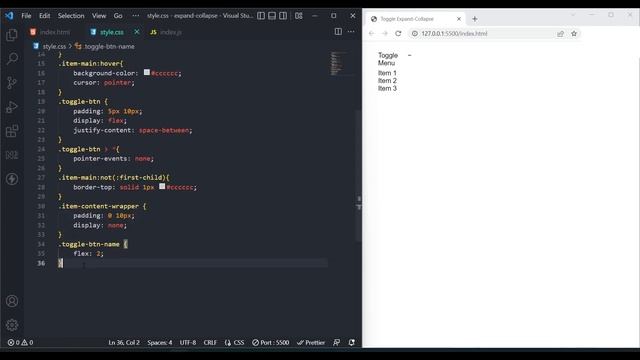The image size is (640, 360).
Task: Open the Search view in activity bar
Action: pyautogui.click(x=12, y=58)
